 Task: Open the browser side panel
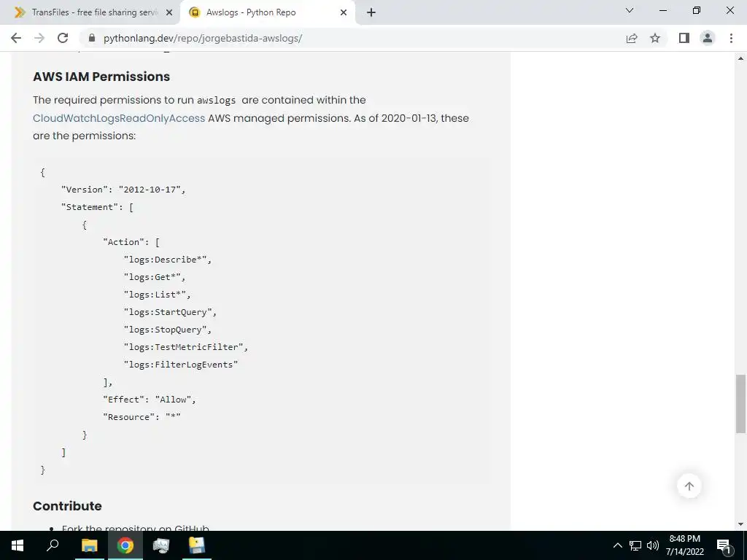(684, 38)
